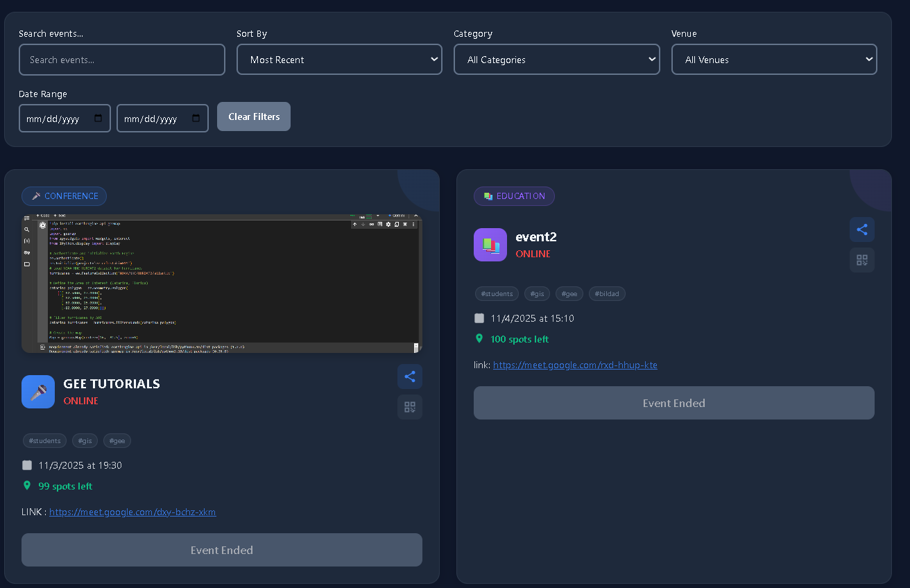Open QR code for GEE TUTORIALS
Image resolution: width=910 pixels, height=588 pixels.
point(410,407)
